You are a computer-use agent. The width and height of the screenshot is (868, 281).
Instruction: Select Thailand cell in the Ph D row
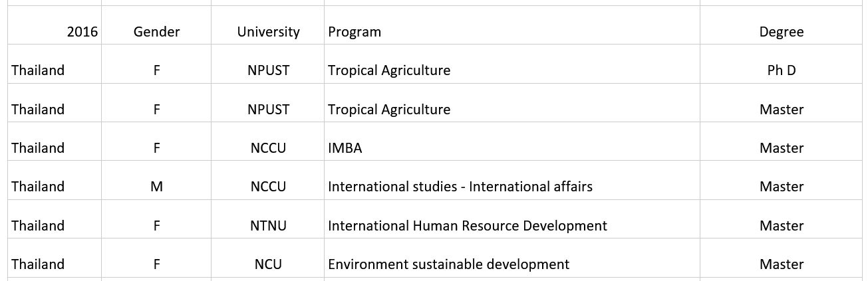pos(55,70)
